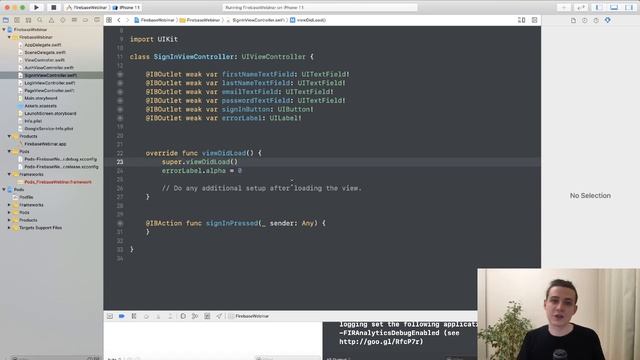Choose the iPhone 11 run destination
Image resolution: width=640 pixels, height=360 pixels.
[126, 7]
